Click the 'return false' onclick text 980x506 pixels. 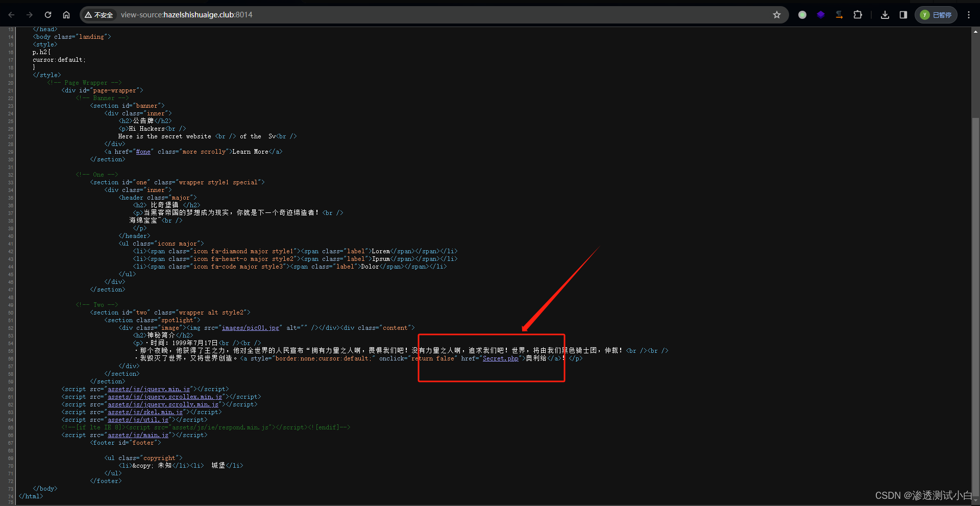[433, 358]
